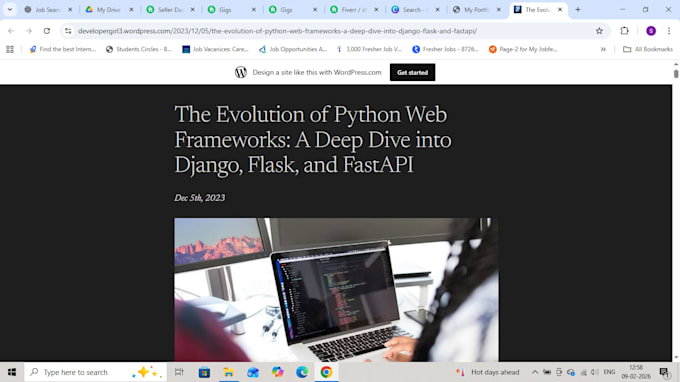Click 'Design a site like this with WordPress.com'
This screenshot has height=382, width=680.
[x=317, y=72]
